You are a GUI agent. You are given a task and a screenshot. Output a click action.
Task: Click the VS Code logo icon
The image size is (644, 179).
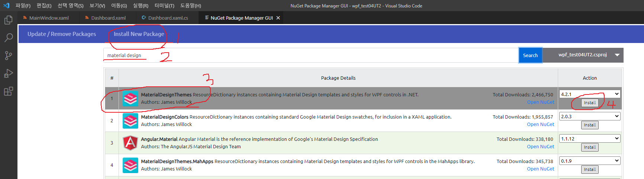[6, 6]
